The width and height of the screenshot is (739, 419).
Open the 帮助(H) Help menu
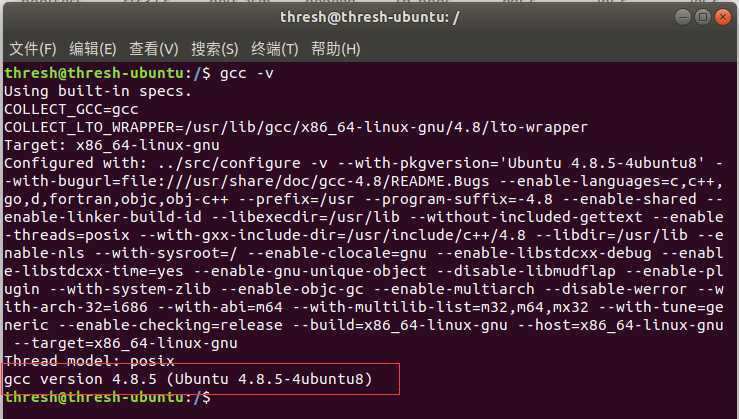(x=336, y=49)
